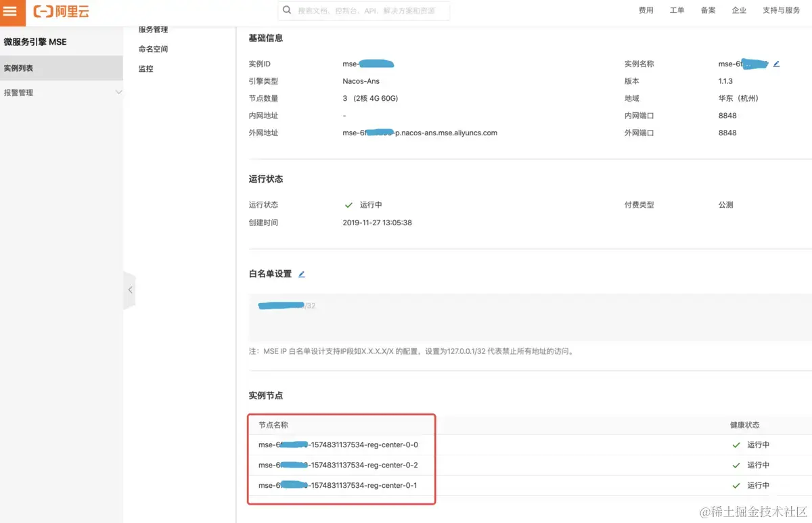The width and height of the screenshot is (812, 523).
Task: Click the region value 华东（杭州）
Action: click(x=738, y=98)
